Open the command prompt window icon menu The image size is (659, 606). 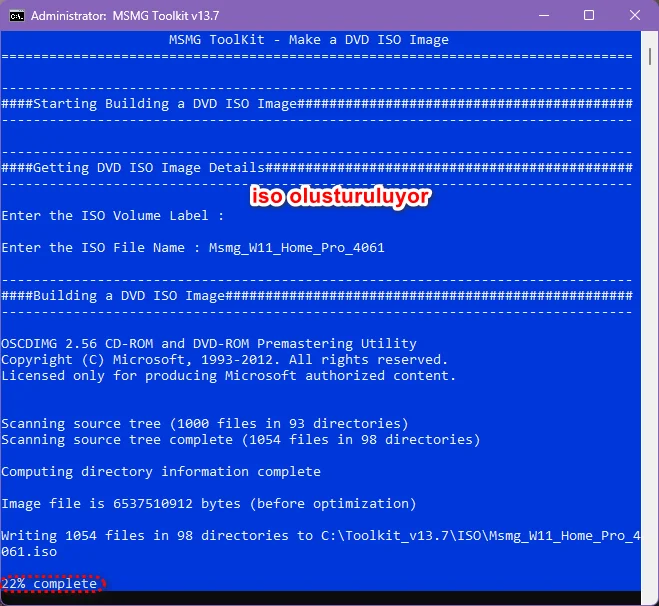[x=17, y=16]
